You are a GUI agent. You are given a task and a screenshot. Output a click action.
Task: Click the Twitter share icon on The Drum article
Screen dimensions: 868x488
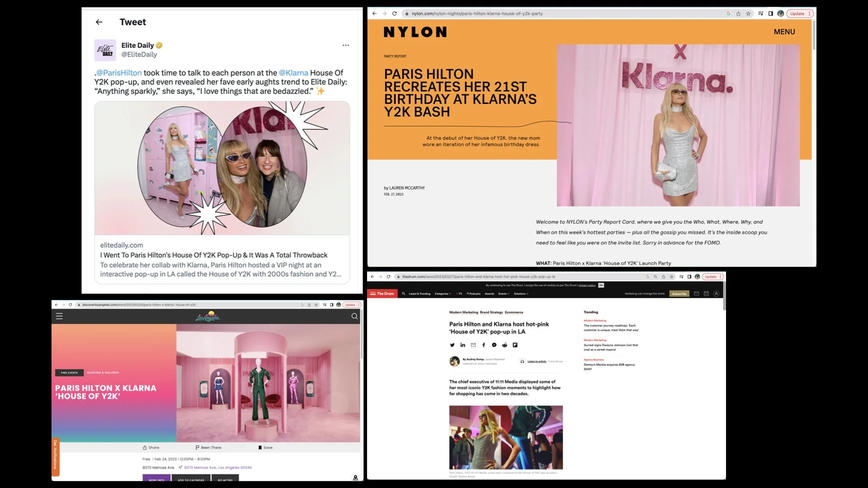click(x=452, y=345)
